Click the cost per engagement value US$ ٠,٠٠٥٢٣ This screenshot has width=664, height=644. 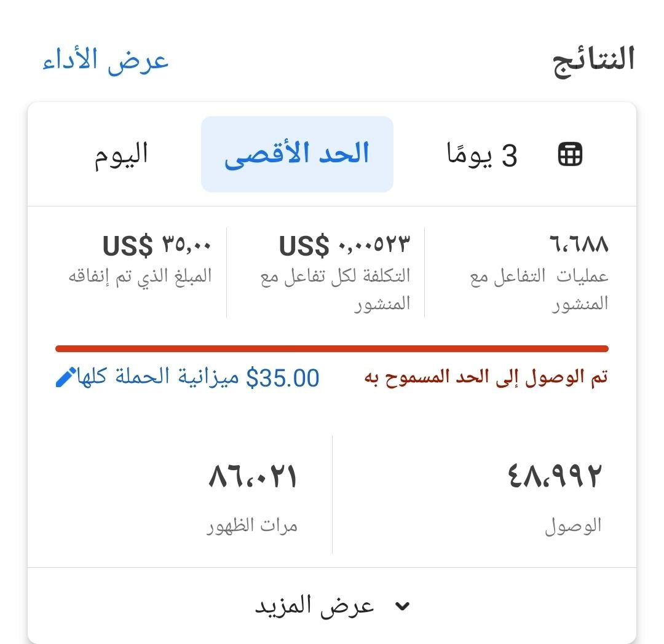point(344,246)
